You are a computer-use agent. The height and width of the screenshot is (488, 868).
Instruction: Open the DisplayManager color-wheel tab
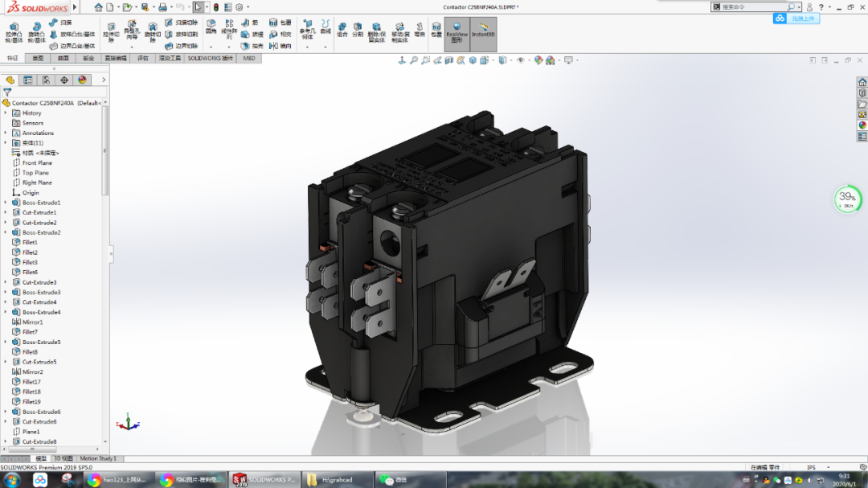click(x=83, y=80)
